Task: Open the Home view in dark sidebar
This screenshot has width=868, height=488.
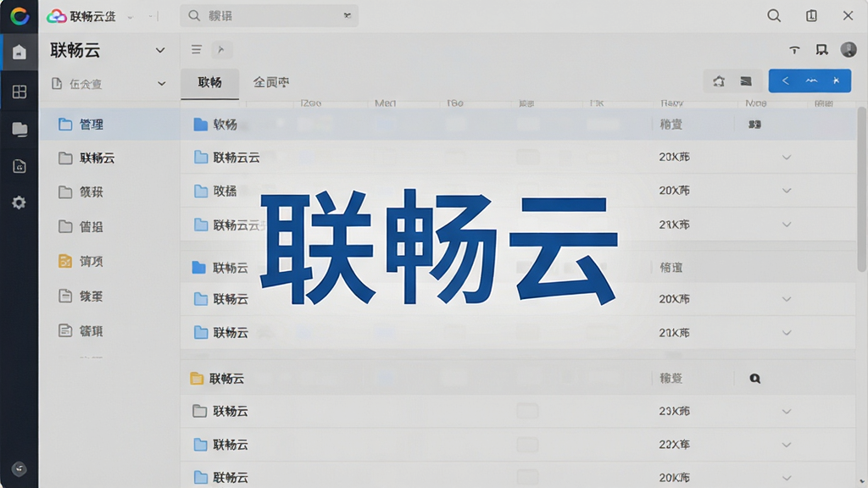Action: 19,52
